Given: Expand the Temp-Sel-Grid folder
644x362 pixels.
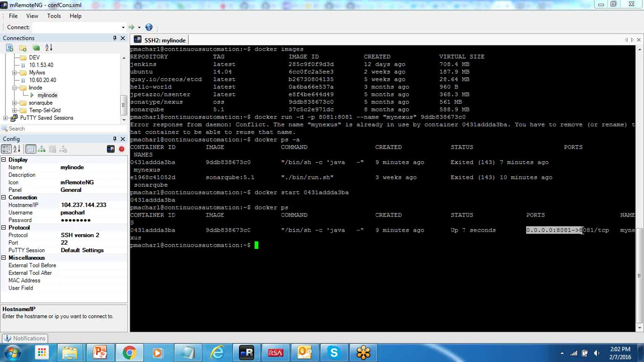Looking at the screenshot, I should tap(14, 110).
